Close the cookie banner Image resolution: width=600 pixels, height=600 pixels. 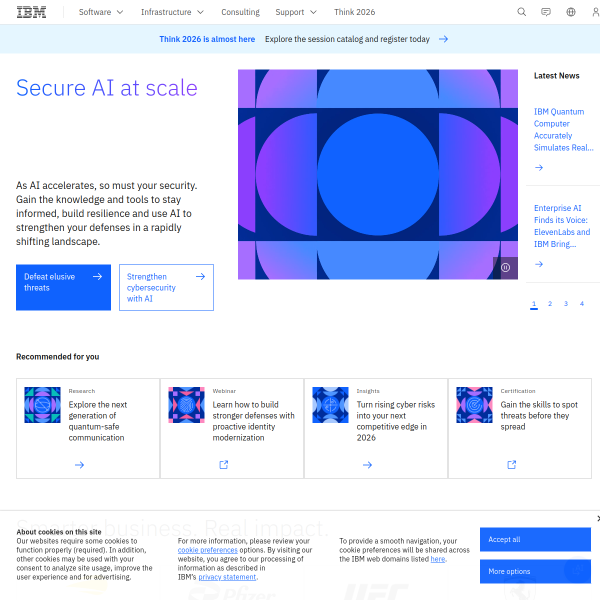pyautogui.click(x=598, y=518)
